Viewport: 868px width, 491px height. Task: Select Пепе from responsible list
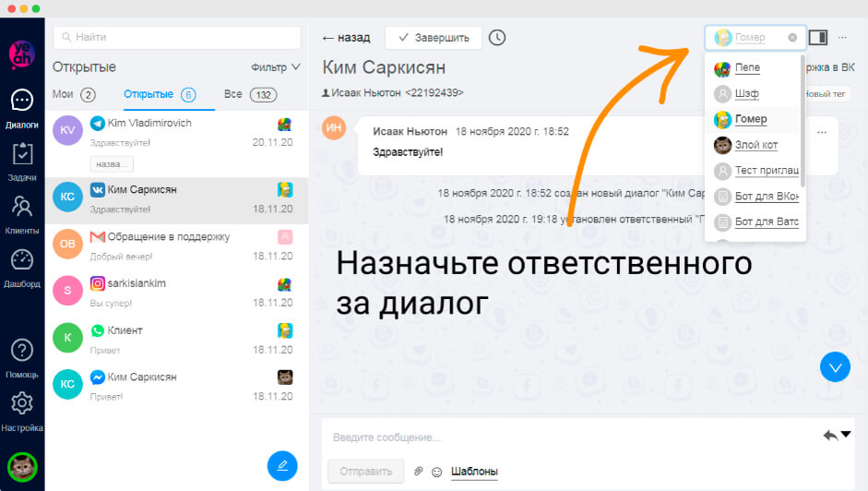point(753,67)
